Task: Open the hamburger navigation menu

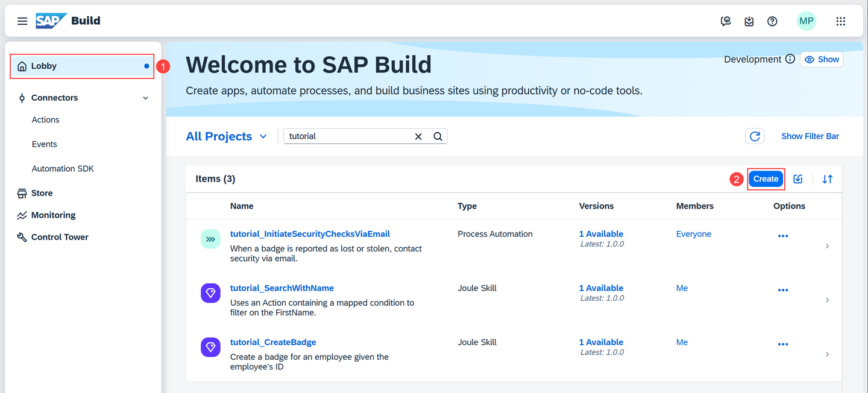Action: tap(22, 21)
